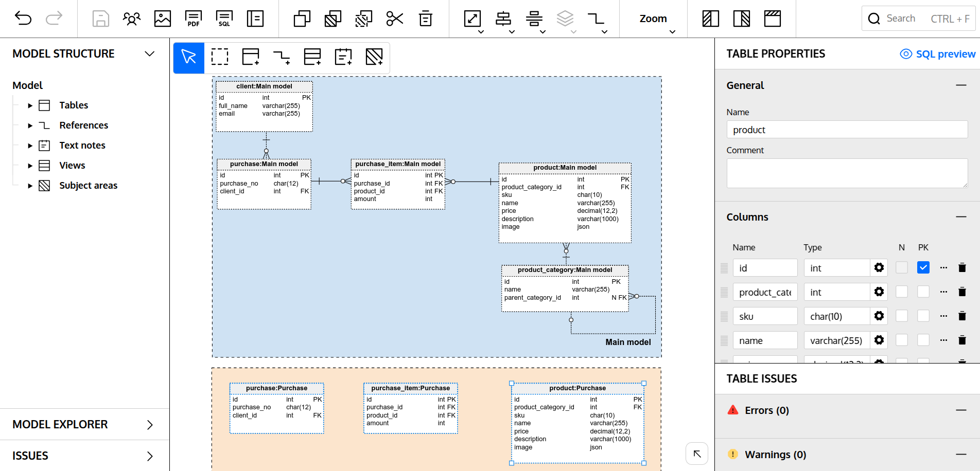
Task: Click the collapse arrow button on canvas
Action: click(697, 454)
